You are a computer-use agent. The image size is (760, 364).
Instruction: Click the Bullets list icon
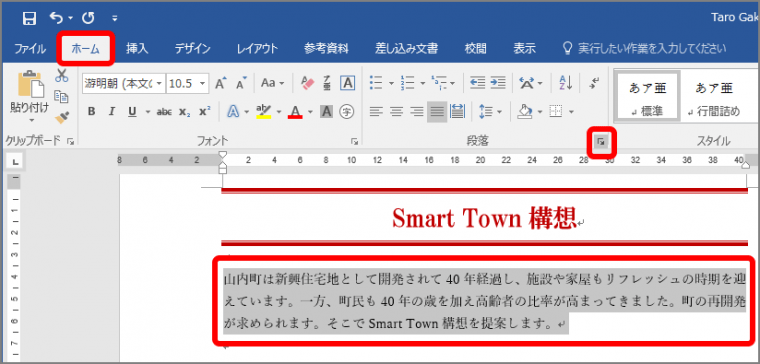pos(376,83)
